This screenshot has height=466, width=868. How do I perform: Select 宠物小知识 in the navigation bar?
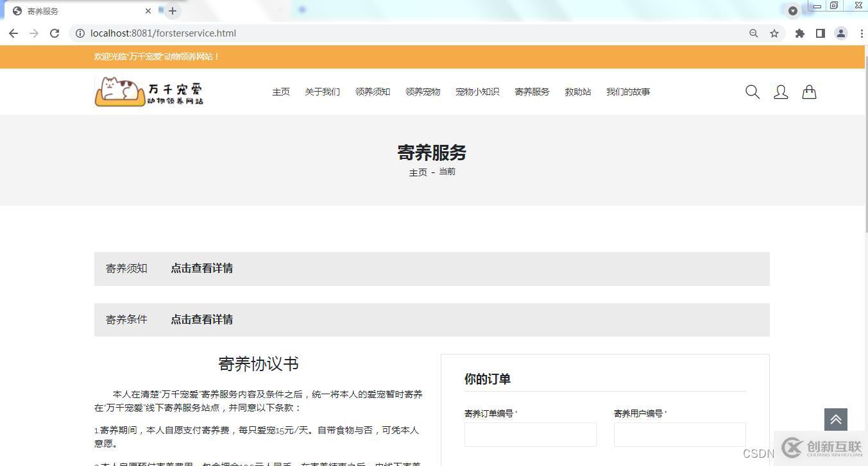click(x=477, y=92)
